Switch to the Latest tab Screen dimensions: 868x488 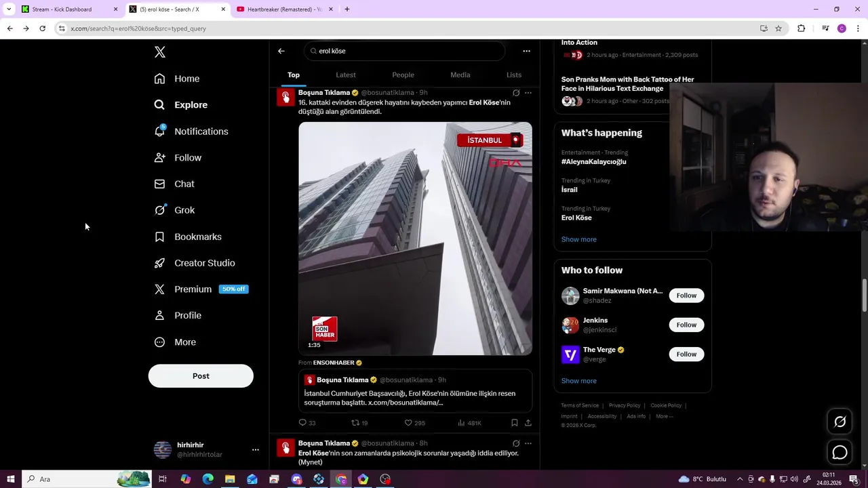pos(346,75)
